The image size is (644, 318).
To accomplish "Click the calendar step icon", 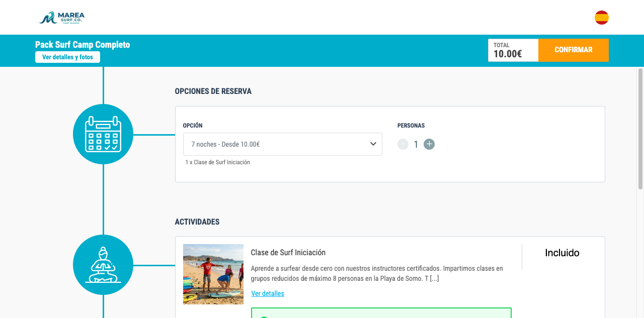I will click(x=103, y=134).
